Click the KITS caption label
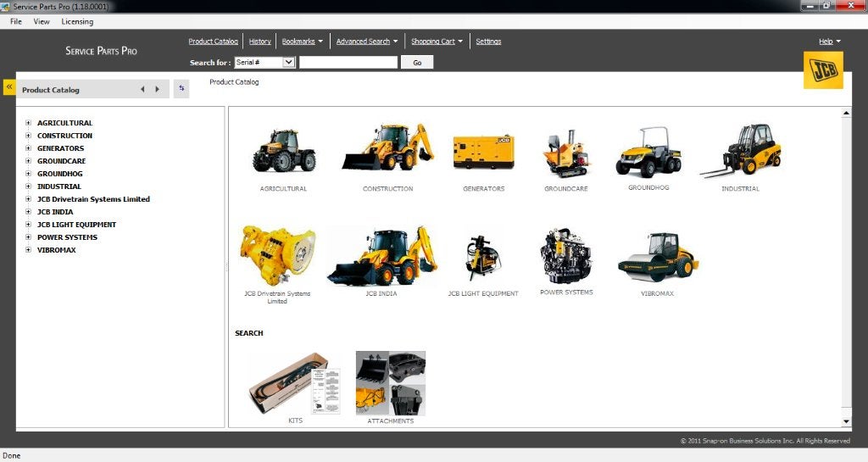 (296, 420)
